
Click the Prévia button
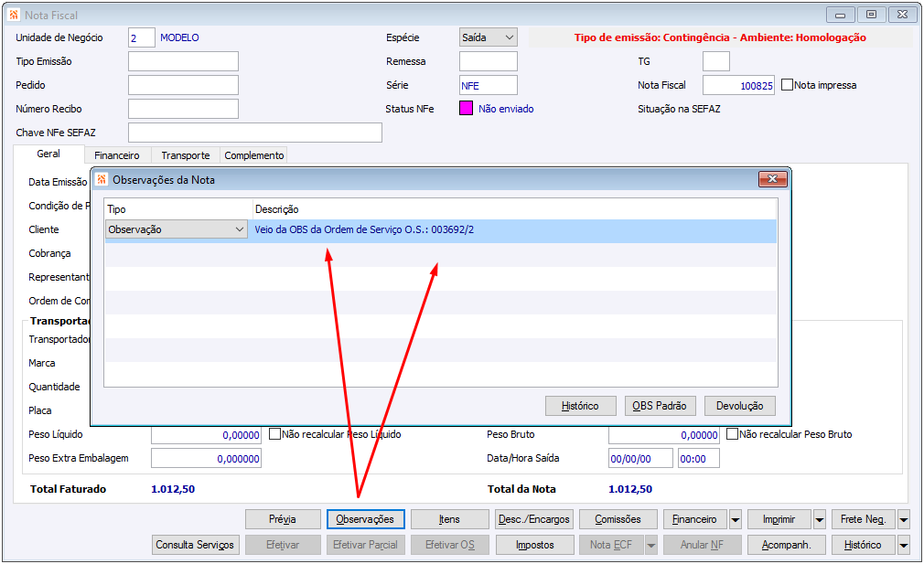[283, 519]
